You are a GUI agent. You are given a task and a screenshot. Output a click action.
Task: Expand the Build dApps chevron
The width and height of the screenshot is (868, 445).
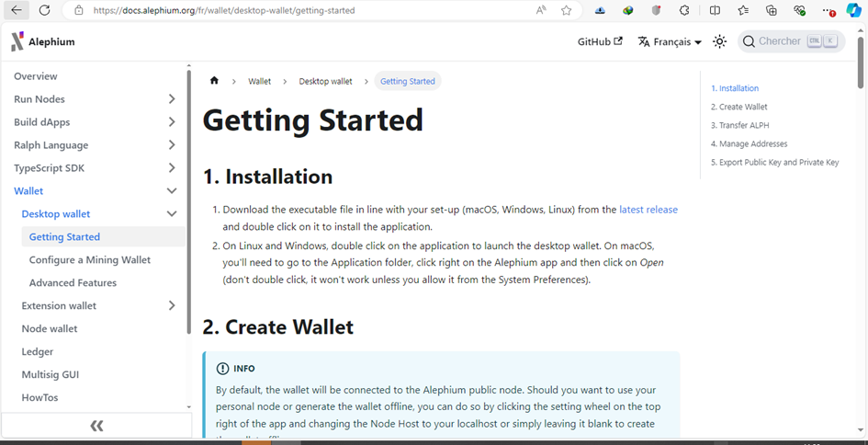pyautogui.click(x=172, y=122)
